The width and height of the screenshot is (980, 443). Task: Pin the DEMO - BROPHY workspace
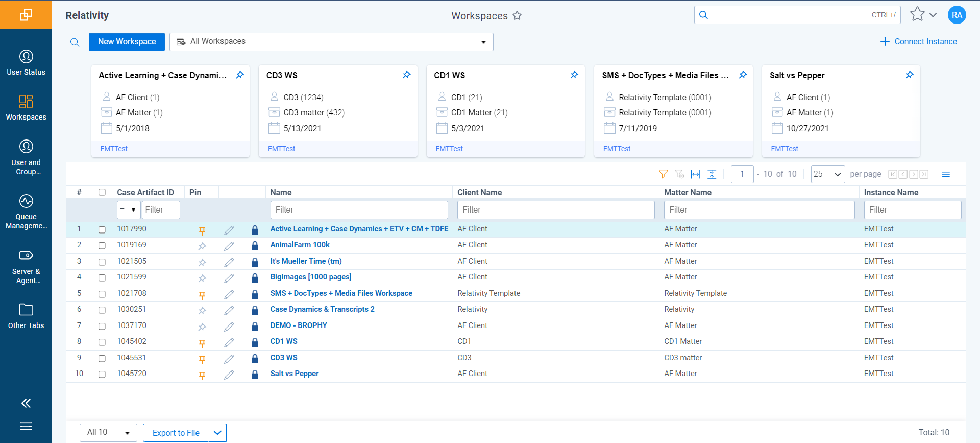[x=202, y=327]
